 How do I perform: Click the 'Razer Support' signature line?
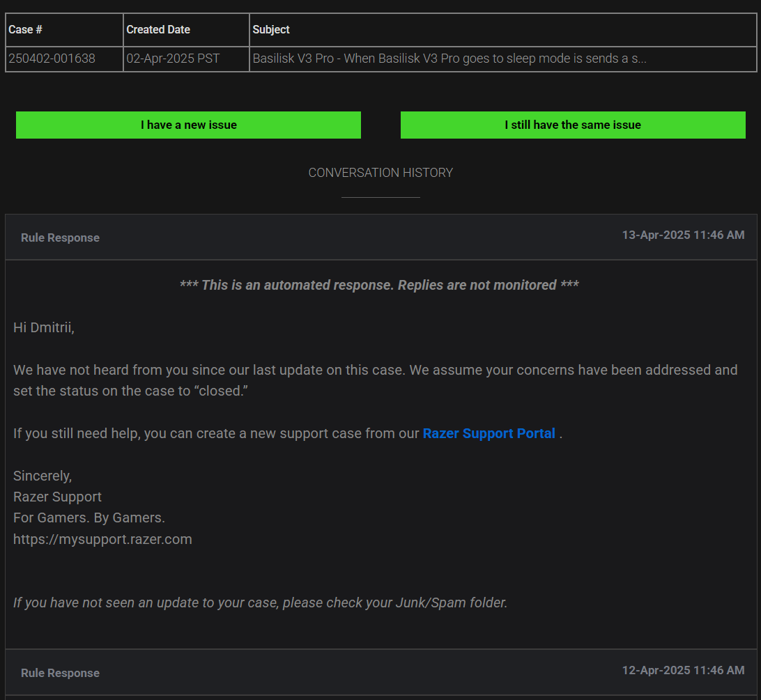57,497
